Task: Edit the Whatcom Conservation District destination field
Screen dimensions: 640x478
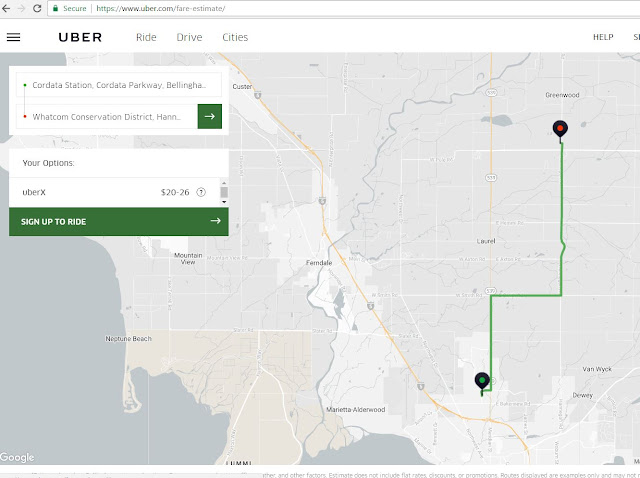Action: click(107, 117)
